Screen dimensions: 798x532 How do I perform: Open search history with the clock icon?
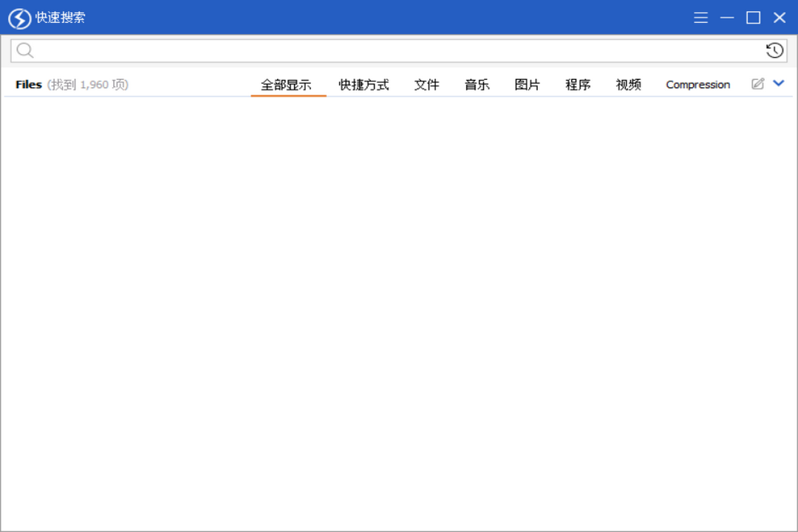[x=774, y=50]
